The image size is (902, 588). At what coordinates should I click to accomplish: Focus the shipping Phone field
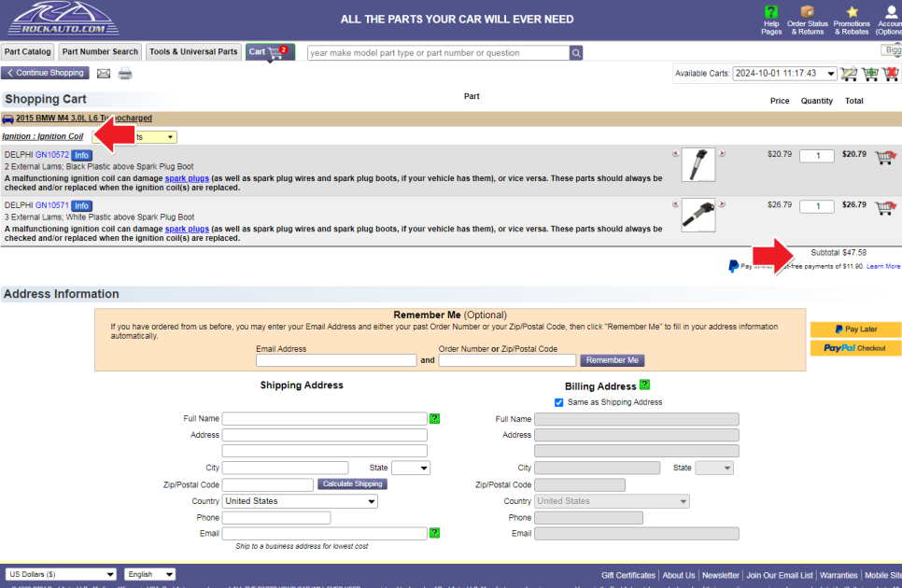[x=276, y=518]
